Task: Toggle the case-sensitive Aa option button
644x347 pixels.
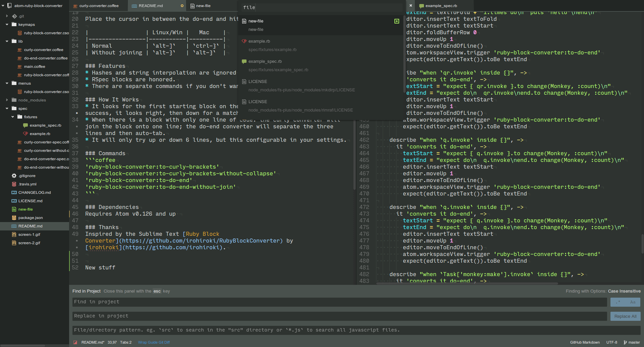Action: (x=633, y=302)
